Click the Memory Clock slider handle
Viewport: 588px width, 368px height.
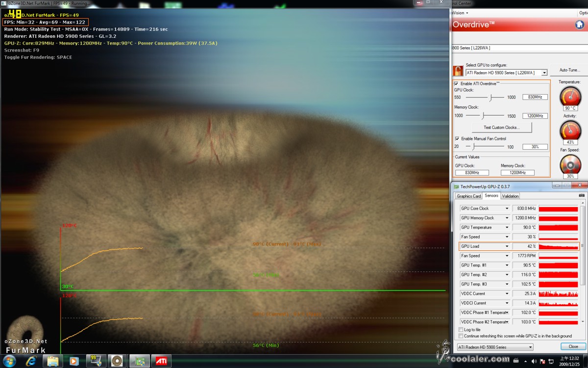point(483,115)
